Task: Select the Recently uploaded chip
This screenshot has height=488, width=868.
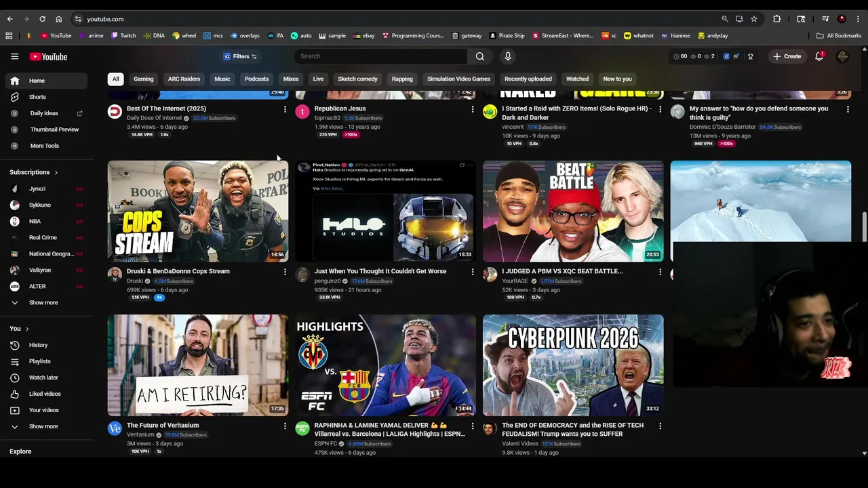Action: [528, 79]
